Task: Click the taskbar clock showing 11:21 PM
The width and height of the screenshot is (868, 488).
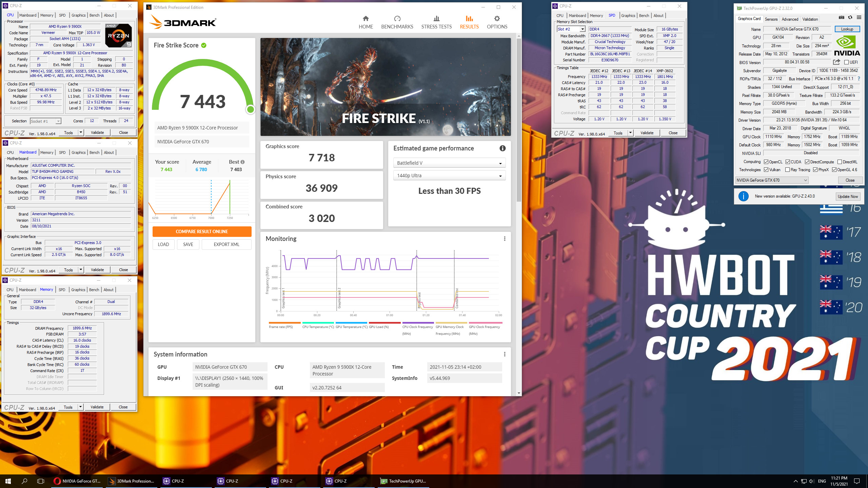Action: pyautogui.click(x=839, y=481)
